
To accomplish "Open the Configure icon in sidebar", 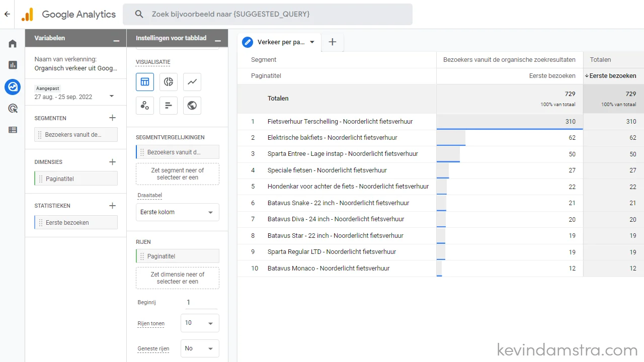I will [x=13, y=130].
